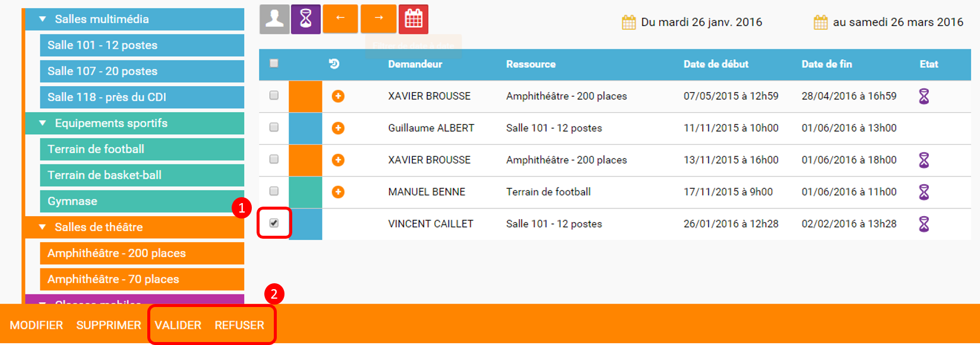Screen dimensions: 980x345
Task: Click plus icon on MANUEL BENNE row
Action: click(x=338, y=192)
